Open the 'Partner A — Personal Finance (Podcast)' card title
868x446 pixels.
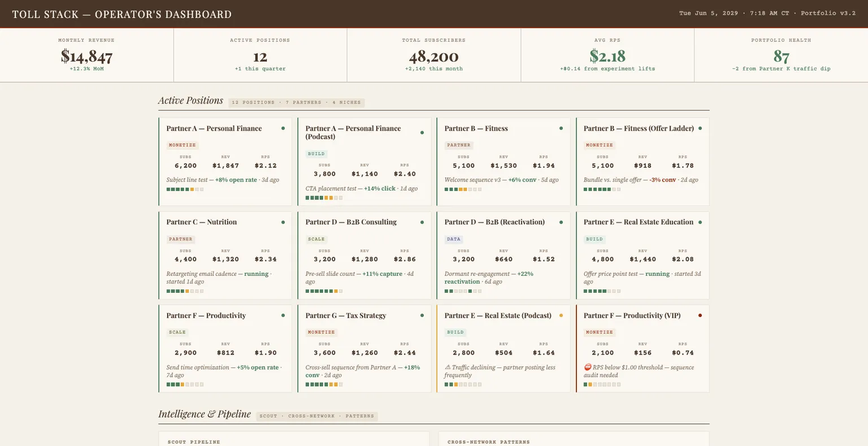pos(353,132)
